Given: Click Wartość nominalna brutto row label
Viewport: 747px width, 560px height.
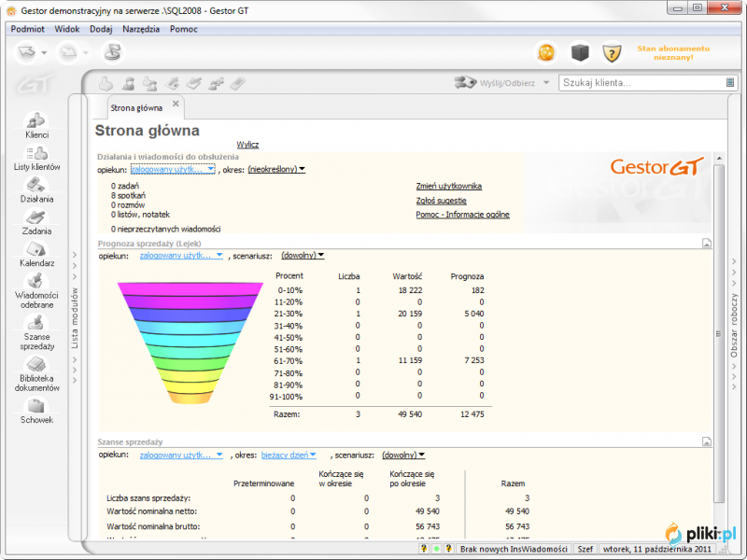Looking at the screenshot, I should coord(153,526).
